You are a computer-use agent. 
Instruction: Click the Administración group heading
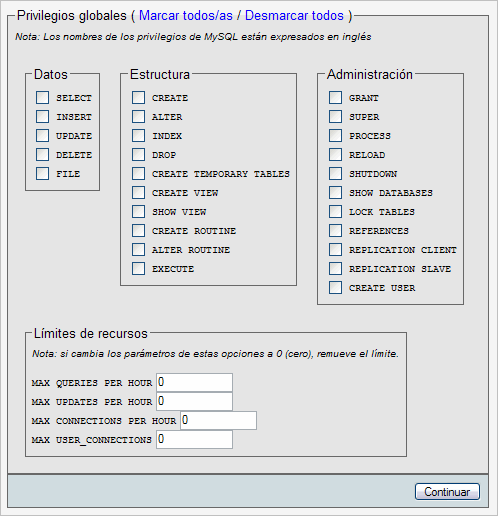(370, 74)
